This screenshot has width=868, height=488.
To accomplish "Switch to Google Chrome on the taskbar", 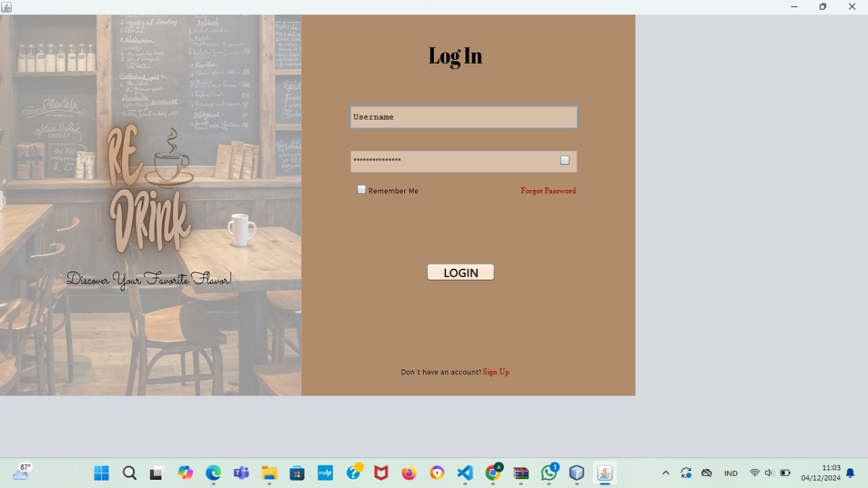I will pyautogui.click(x=493, y=473).
